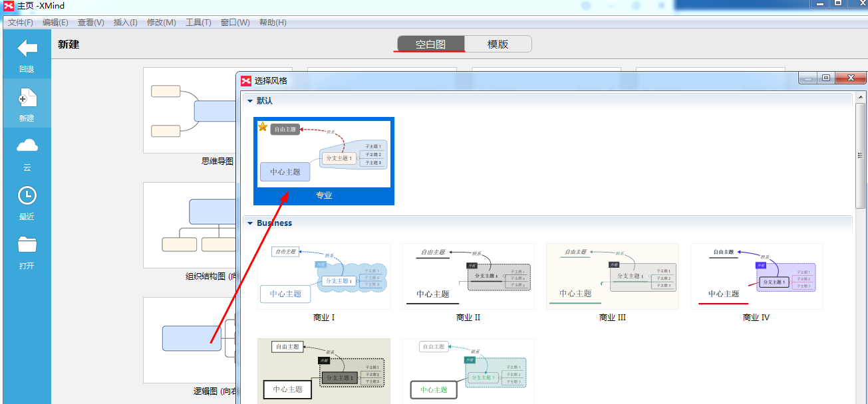Image resolution: width=868 pixels, height=404 pixels.
Task: Minimize the 选择风格 dialog
Action: click(808, 78)
